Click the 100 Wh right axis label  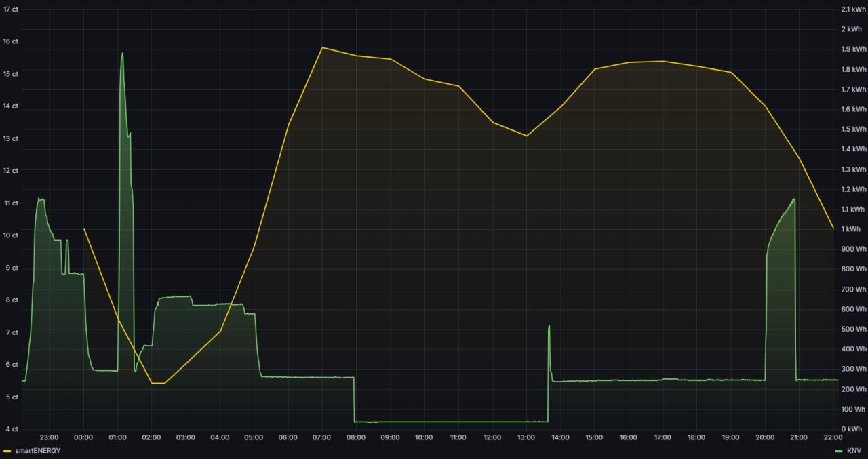coord(854,410)
